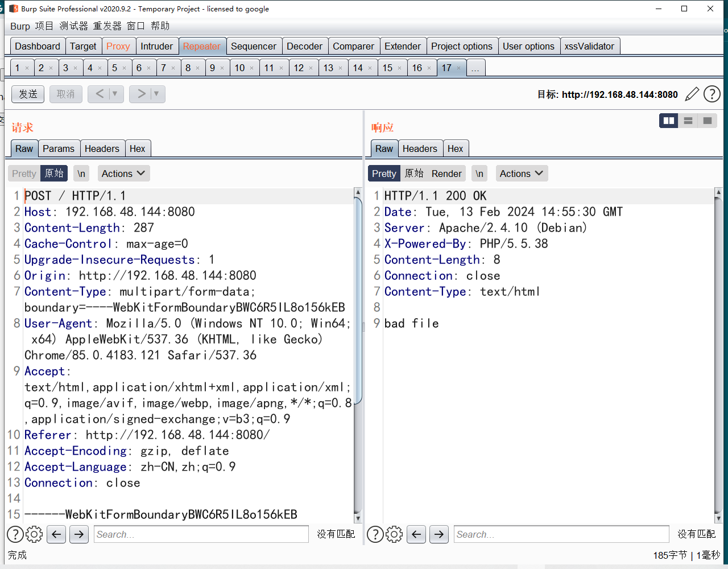Close Repeater tab 5
Screen dimensions: 728x569
coord(124,68)
